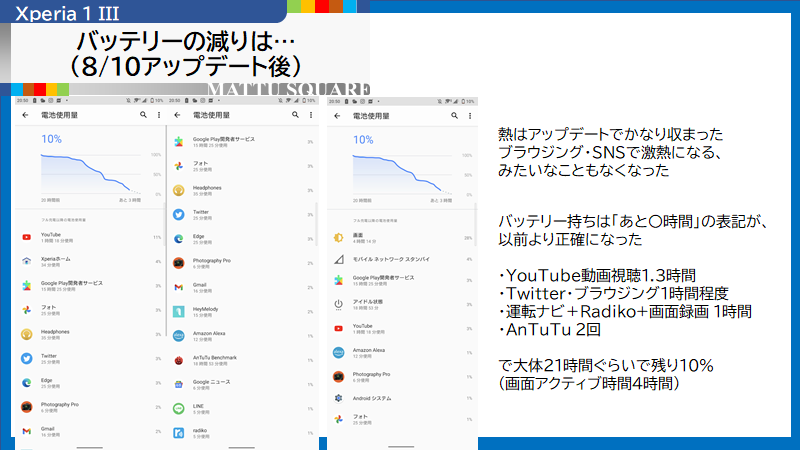800x450 pixels.
Task: Tap back arrow in middle phone screenshot
Action: [178, 115]
